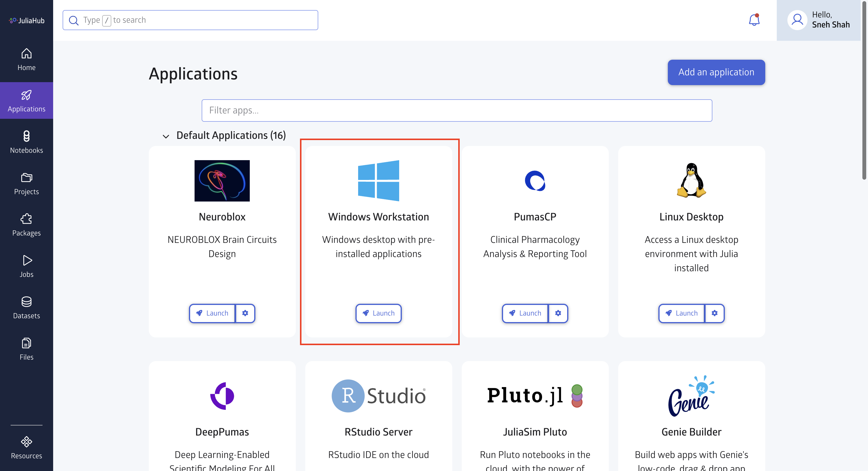Collapse Default Applications section chevron
This screenshot has height=471, width=868.
pos(166,136)
